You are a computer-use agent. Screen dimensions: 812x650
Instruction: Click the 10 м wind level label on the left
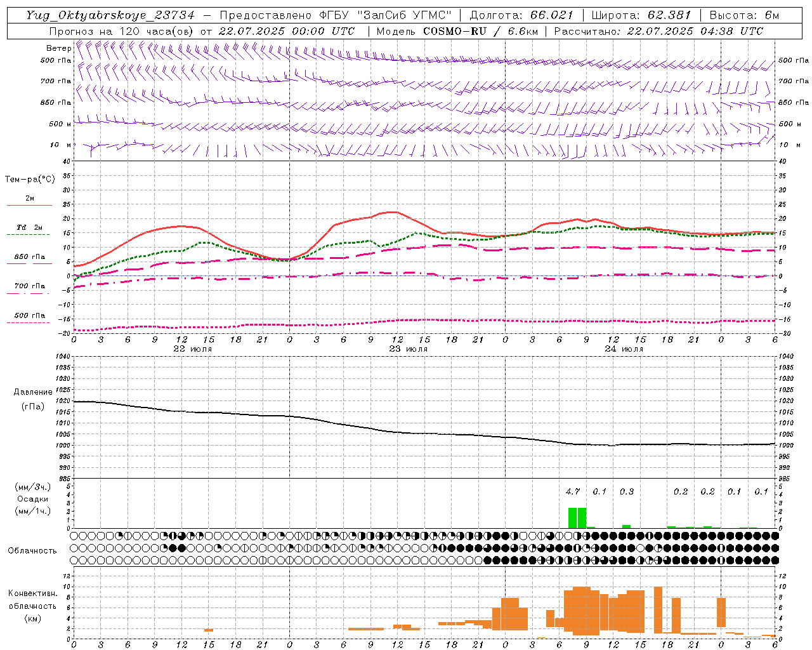pyautogui.click(x=60, y=145)
